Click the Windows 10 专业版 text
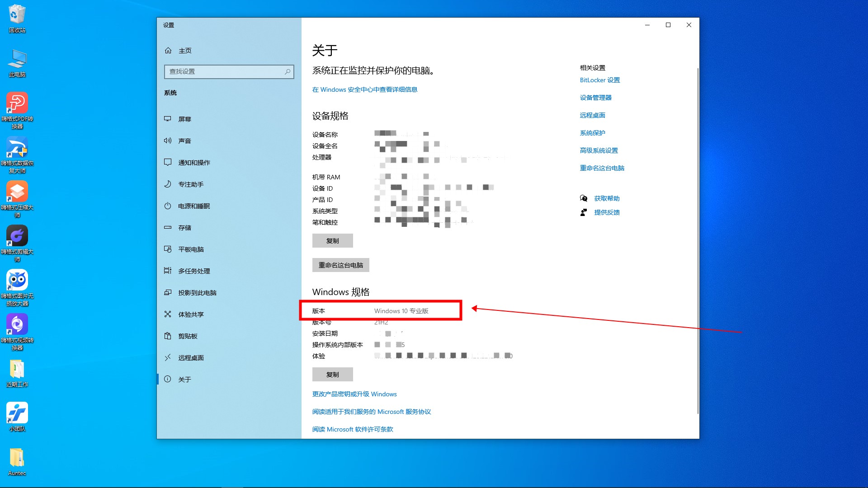Viewport: 868px width, 488px height. (x=401, y=311)
